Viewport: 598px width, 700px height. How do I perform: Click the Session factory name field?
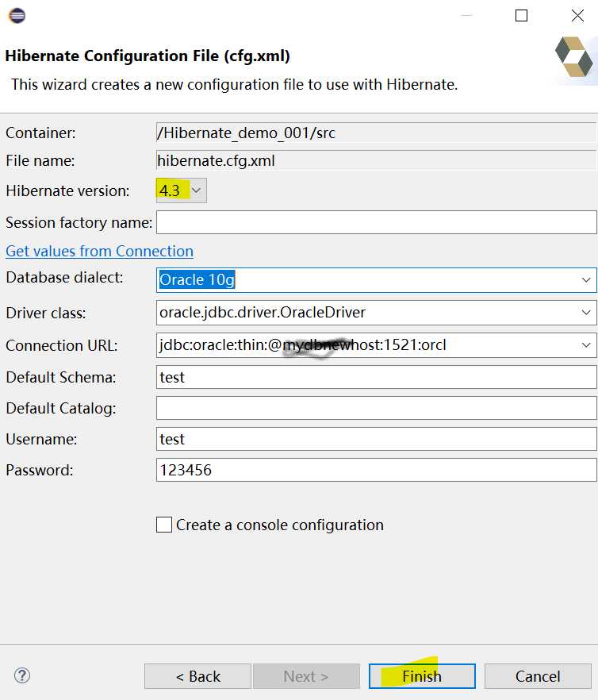pos(376,222)
